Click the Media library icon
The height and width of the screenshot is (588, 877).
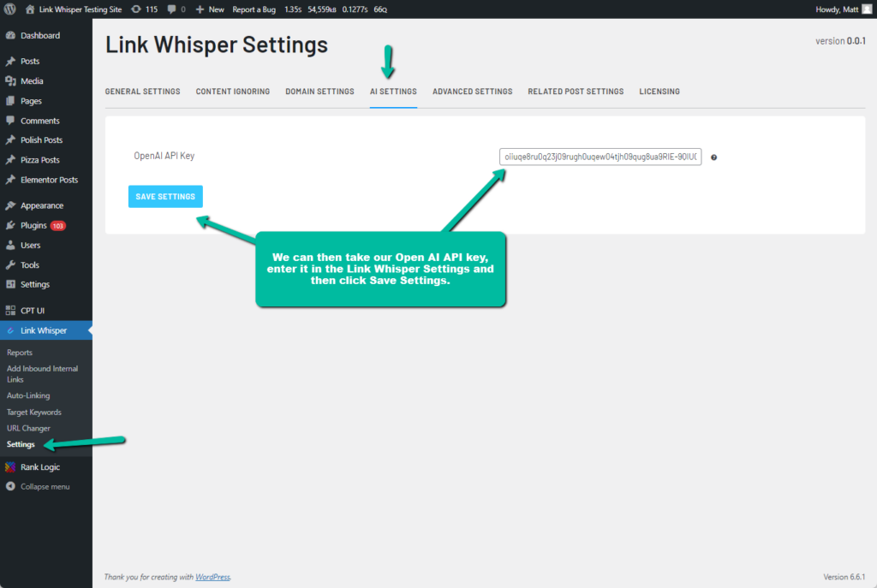10,81
